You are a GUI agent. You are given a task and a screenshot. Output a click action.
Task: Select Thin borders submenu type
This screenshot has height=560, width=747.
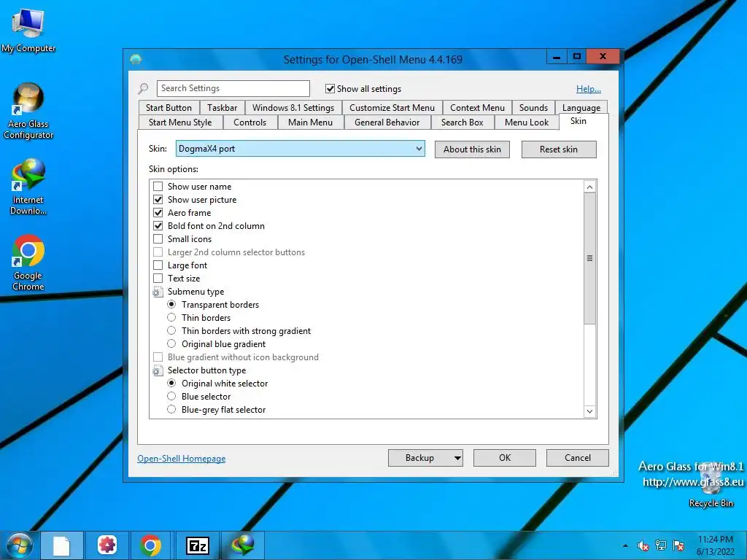coord(171,318)
